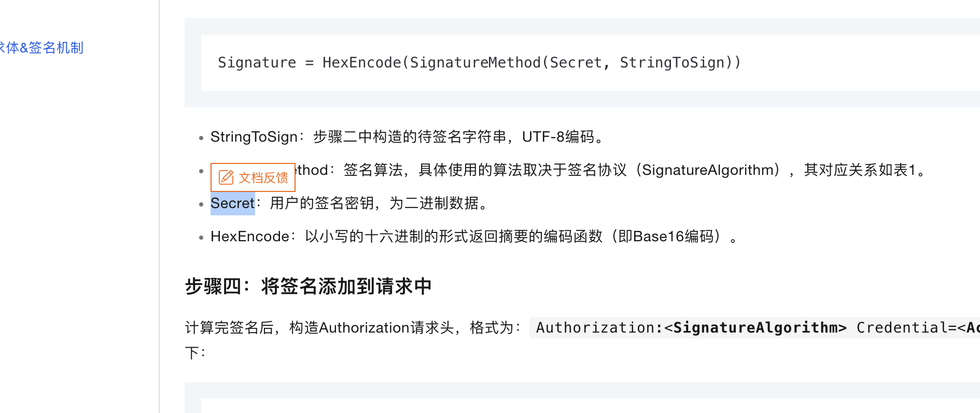The image size is (980, 413).
Task: Click the 步骤四：将签名添加到请求中 heading
Action: [309, 286]
